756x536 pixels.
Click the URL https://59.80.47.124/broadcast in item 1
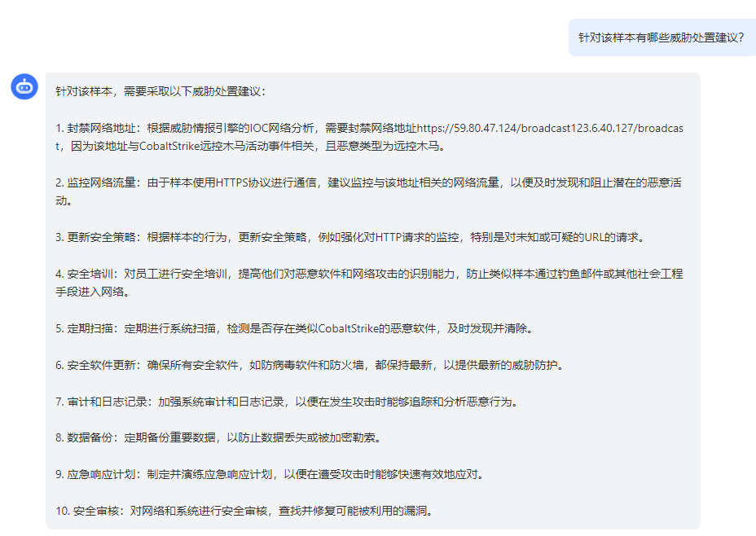pyautogui.click(x=493, y=128)
